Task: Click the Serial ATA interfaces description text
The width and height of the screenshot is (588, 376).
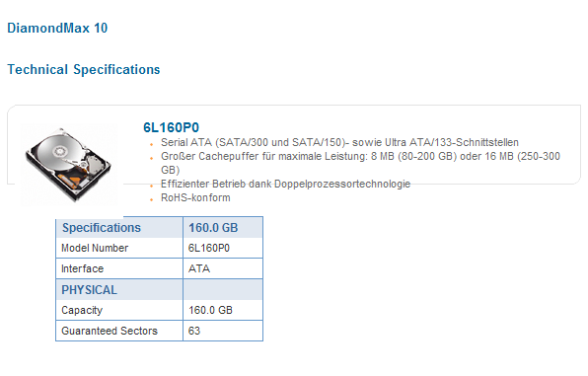Action: [339, 142]
